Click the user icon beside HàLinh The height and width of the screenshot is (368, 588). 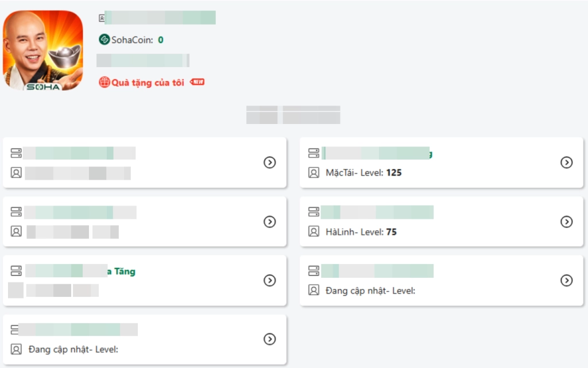point(314,231)
